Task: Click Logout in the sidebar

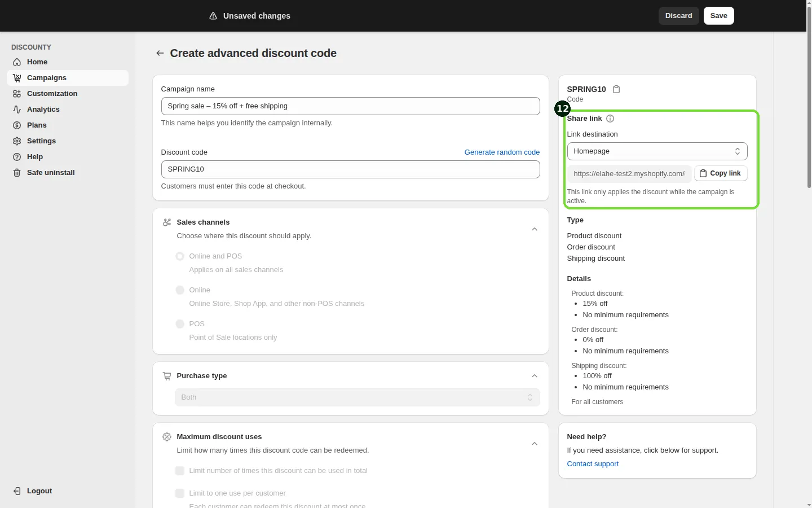Action: (68, 491)
